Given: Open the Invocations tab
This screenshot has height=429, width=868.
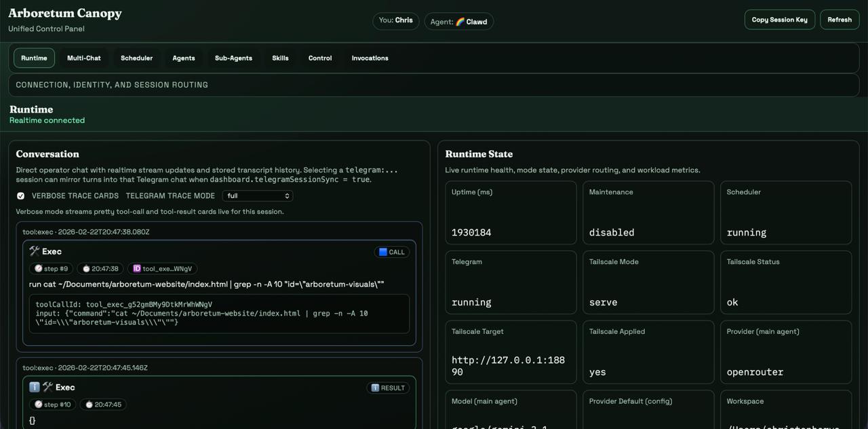Looking at the screenshot, I should click(370, 58).
